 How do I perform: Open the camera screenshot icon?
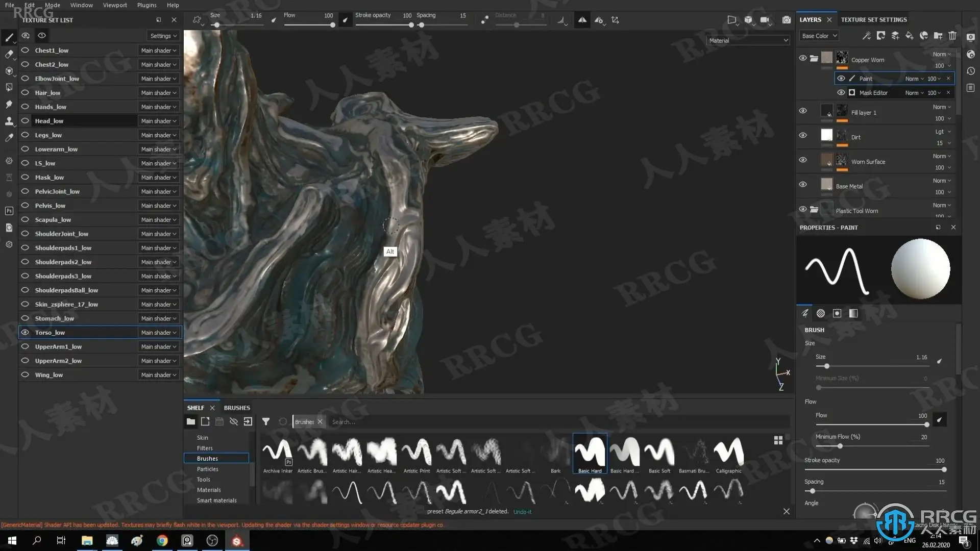(787, 20)
